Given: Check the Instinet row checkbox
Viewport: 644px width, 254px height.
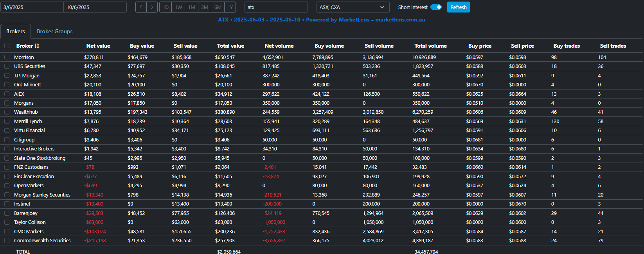Looking at the screenshot, I should (x=7, y=204).
